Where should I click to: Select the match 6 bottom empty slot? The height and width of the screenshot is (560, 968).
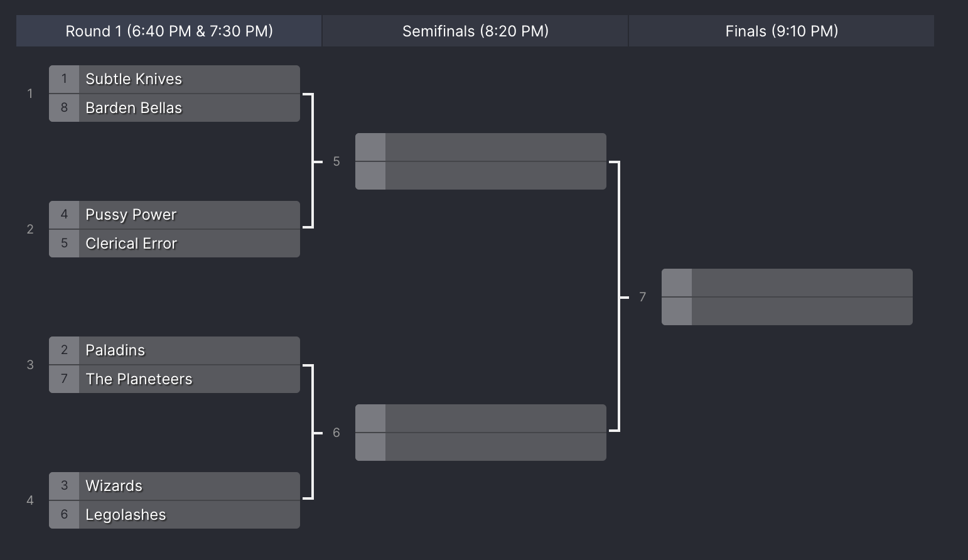coord(481,447)
